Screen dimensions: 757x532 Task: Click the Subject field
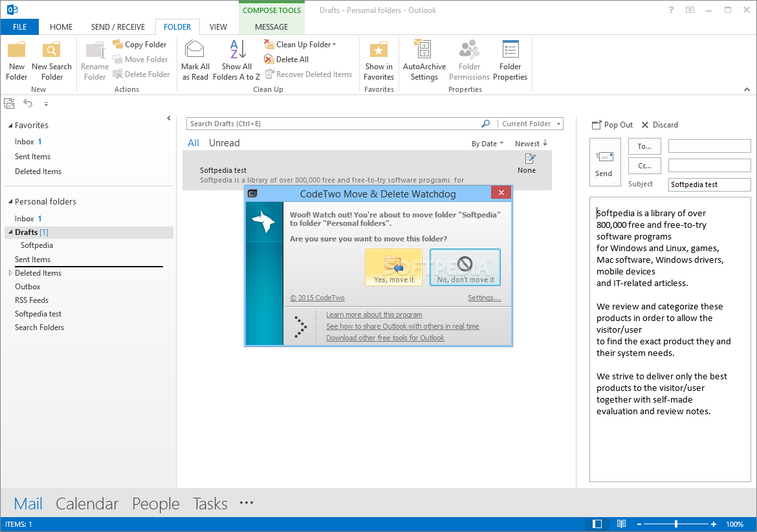click(x=709, y=184)
